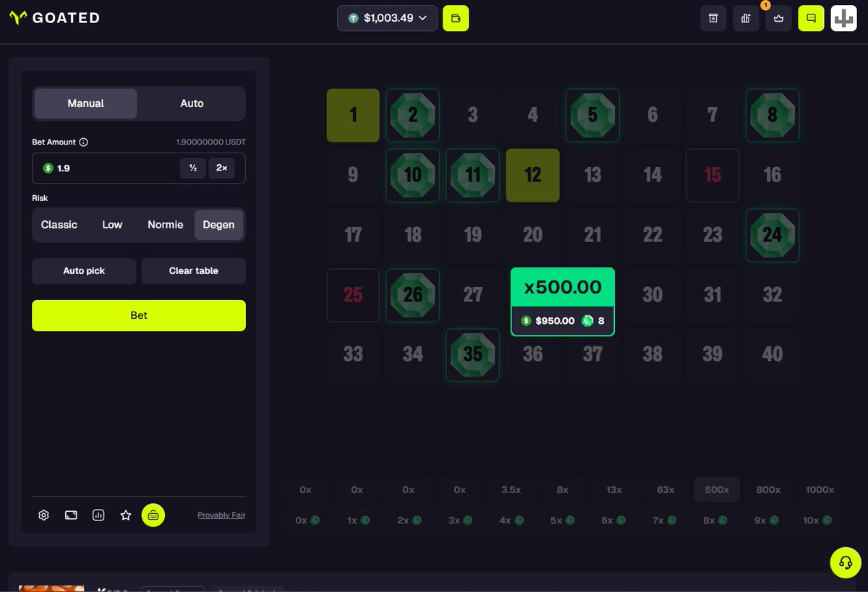
Task: Open game settings gear icon
Action: pos(43,515)
